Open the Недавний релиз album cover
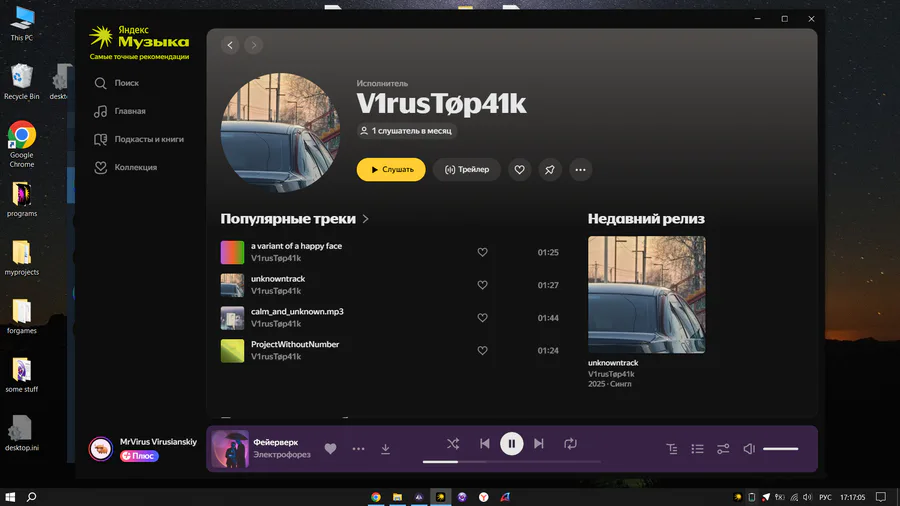 tap(647, 295)
